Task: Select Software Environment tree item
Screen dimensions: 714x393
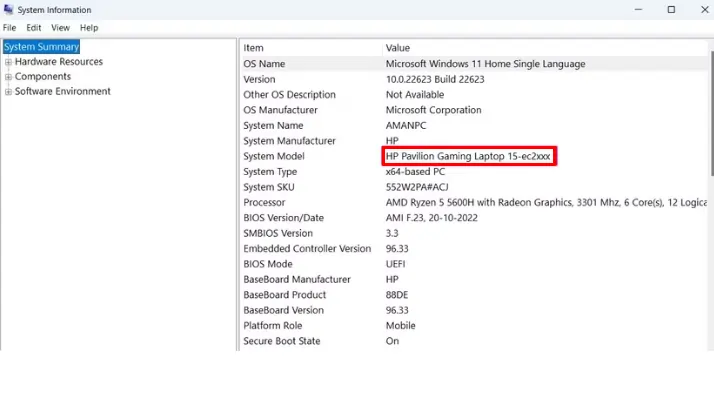Action: [x=62, y=91]
